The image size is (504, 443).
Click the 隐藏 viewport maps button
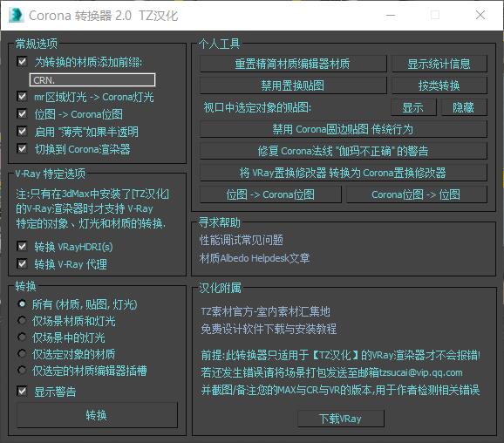464,107
